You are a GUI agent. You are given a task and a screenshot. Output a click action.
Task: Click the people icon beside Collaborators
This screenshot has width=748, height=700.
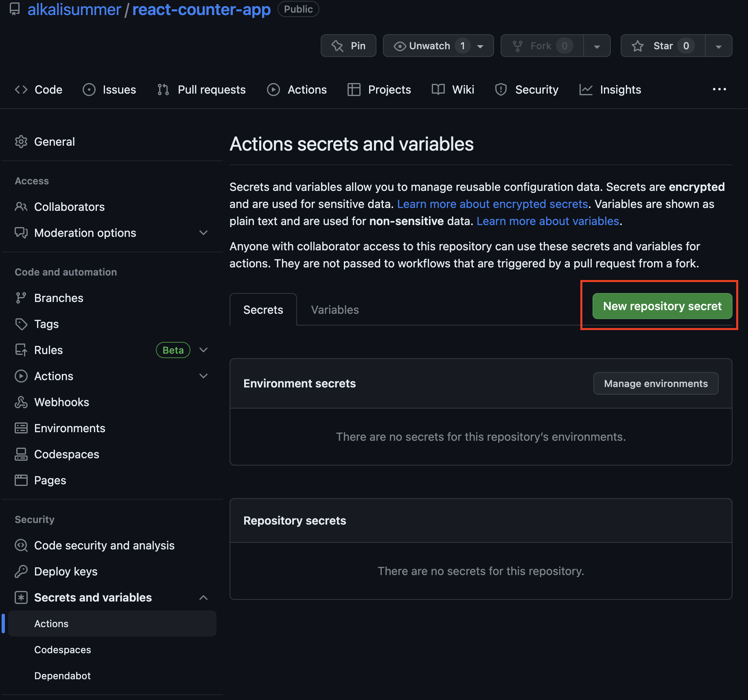pos(21,207)
